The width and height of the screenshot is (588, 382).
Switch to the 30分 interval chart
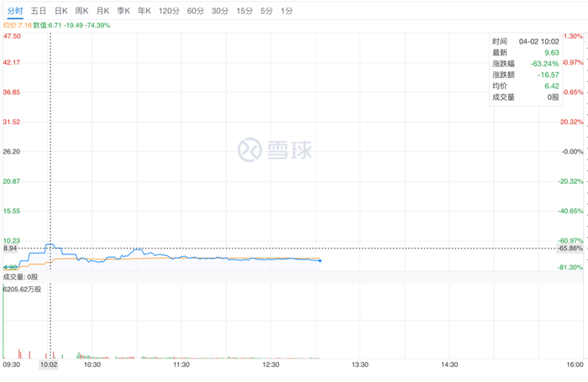(220, 11)
